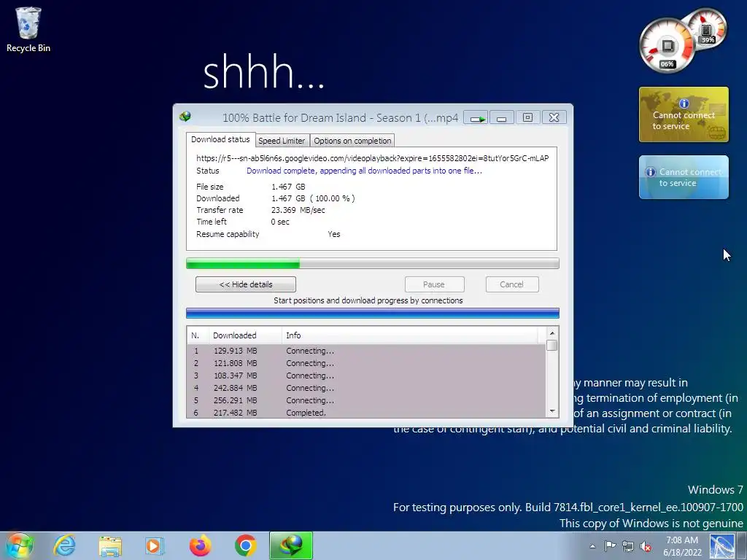Select connection row with 129.913 MB

[x=366, y=351]
